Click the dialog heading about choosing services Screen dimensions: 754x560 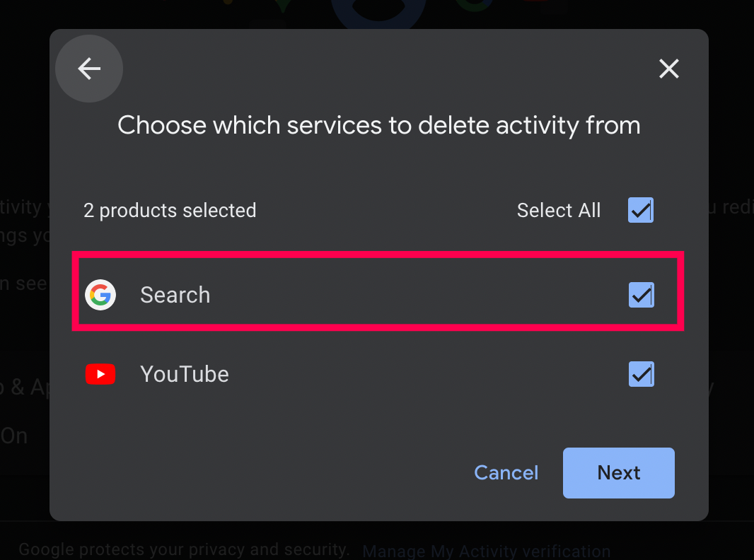tap(378, 125)
